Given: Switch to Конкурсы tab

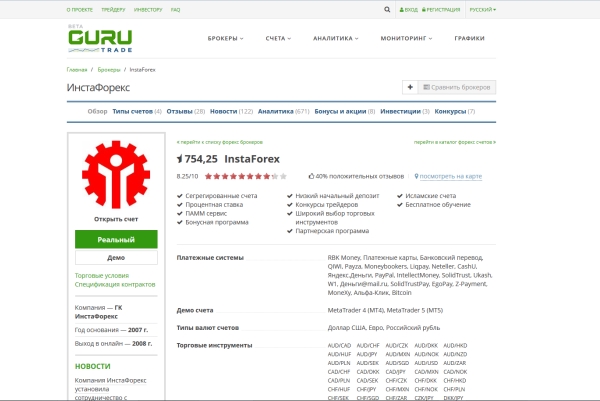Looking at the screenshot, I should coord(455,111).
